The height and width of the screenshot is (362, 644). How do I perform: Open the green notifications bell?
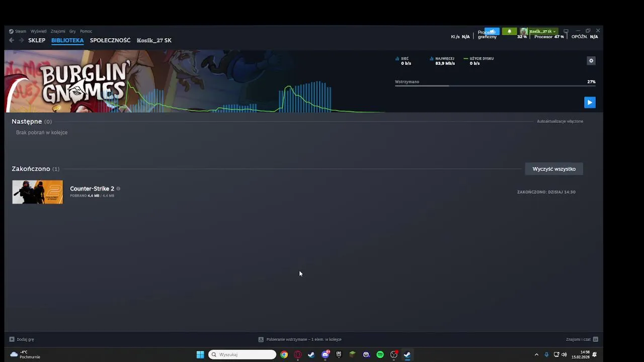pos(509,31)
